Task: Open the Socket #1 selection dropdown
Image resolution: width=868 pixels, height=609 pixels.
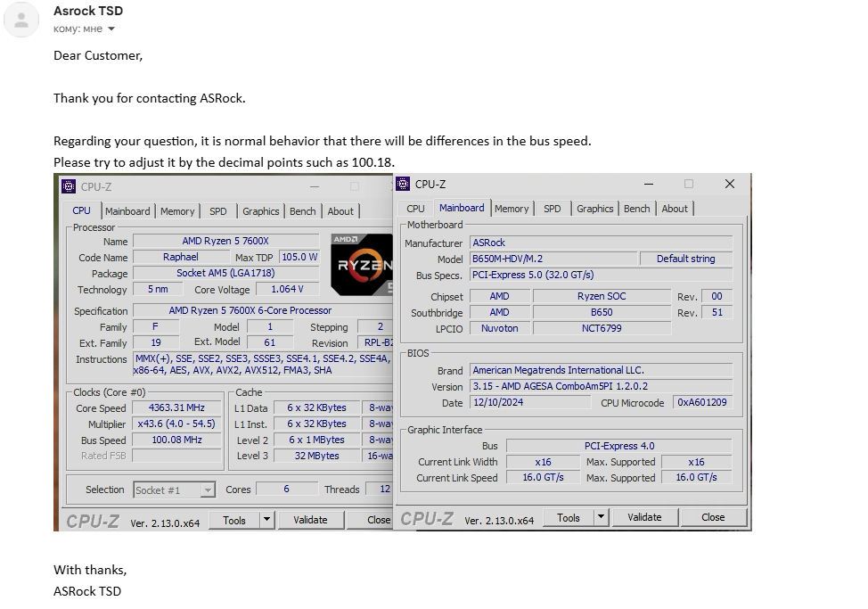Action: (x=175, y=490)
